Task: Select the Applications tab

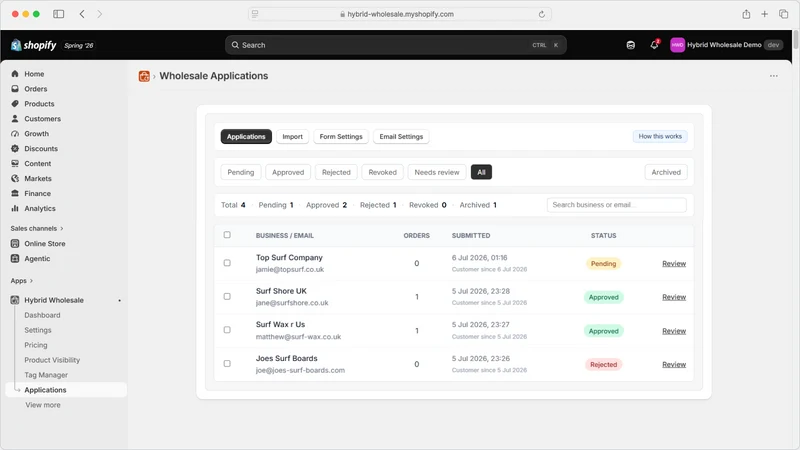Action: coord(246,137)
